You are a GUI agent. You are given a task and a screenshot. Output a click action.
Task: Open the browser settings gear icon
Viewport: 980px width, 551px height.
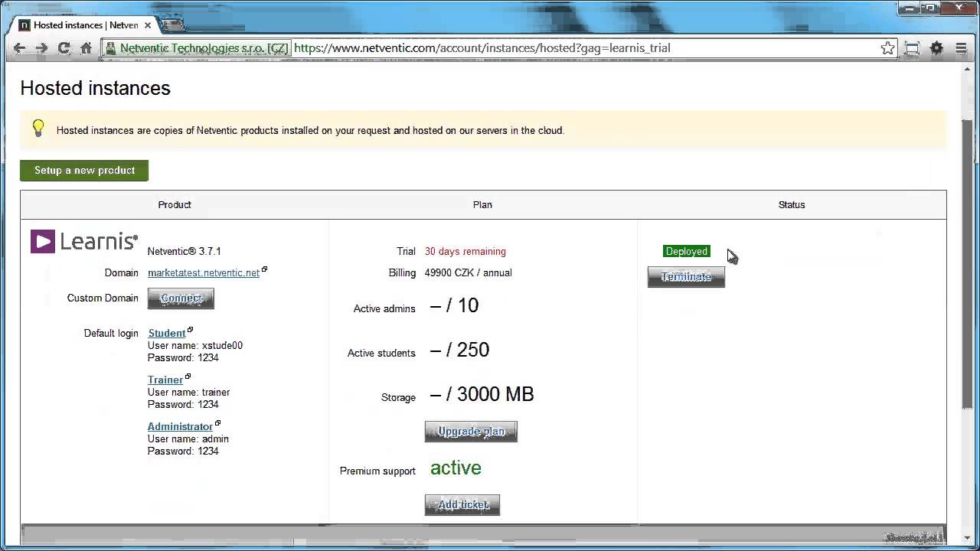pyautogui.click(x=936, y=48)
